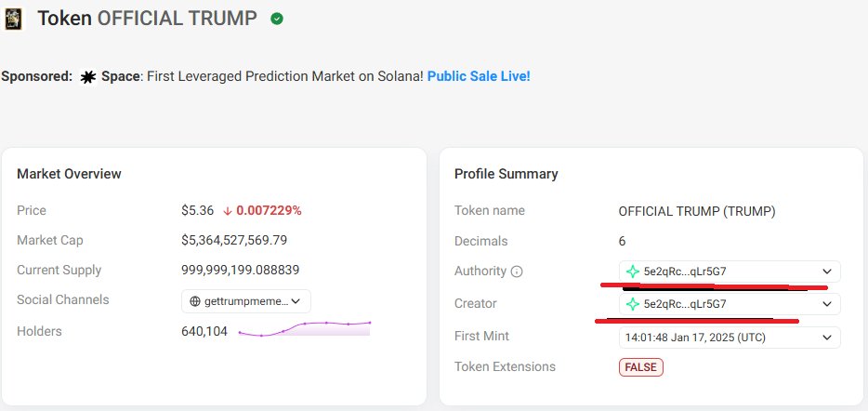Image resolution: width=868 pixels, height=411 pixels.
Task: Click the 640,104 holders count
Action: tap(204, 331)
